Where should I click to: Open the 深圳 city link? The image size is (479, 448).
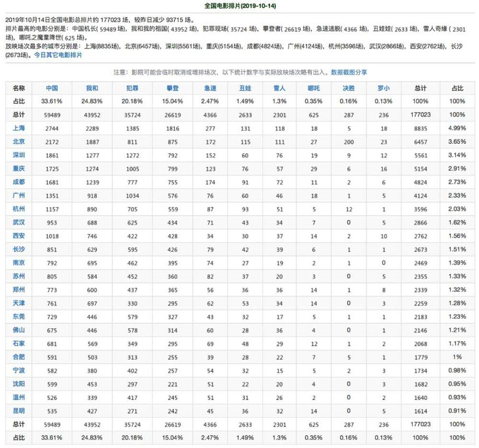point(18,155)
